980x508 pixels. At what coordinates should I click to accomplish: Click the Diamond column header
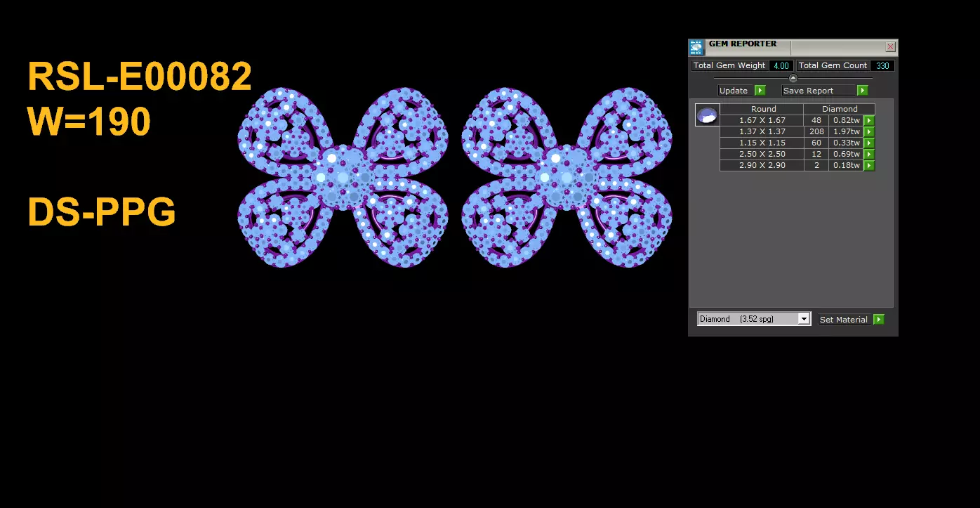[840, 109]
